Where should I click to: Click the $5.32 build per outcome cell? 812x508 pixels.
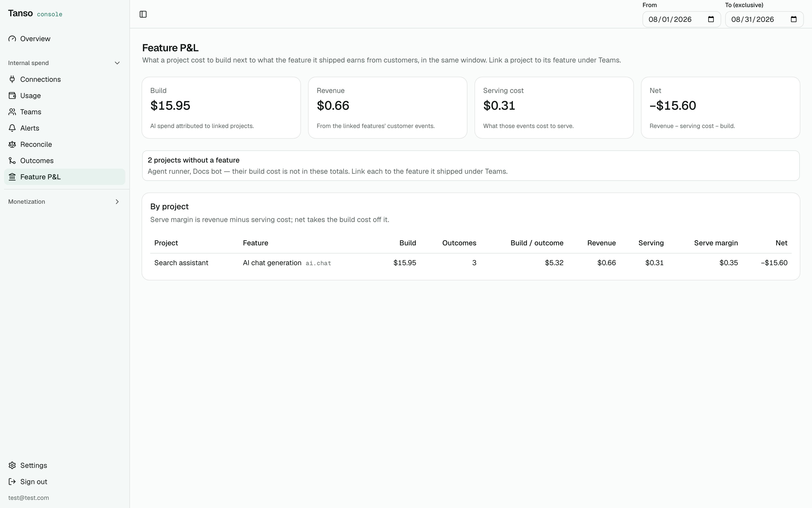[554, 263]
